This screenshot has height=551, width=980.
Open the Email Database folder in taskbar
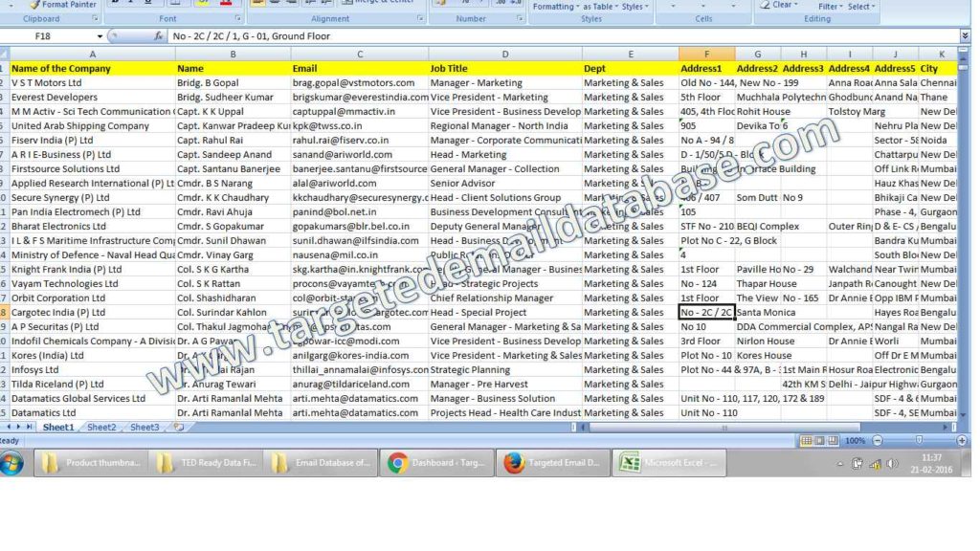coord(320,463)
